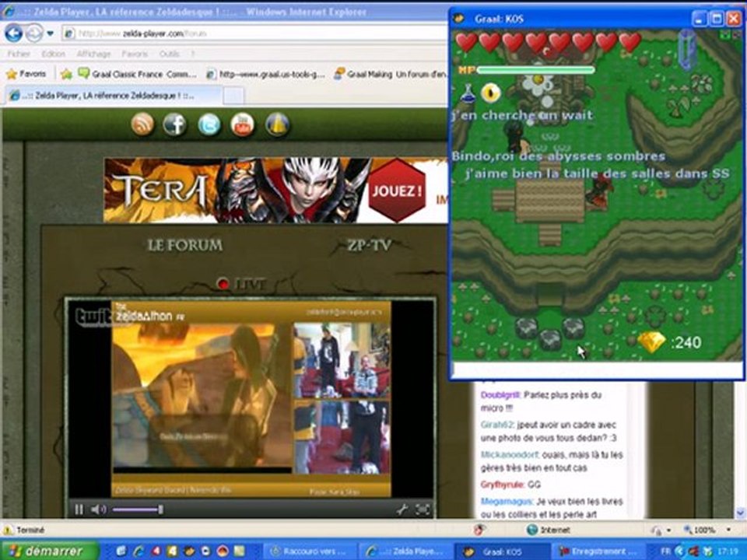Click the Internet Explorer forward arrow
Screen dimensions: 747x560
tap(34, 33)
